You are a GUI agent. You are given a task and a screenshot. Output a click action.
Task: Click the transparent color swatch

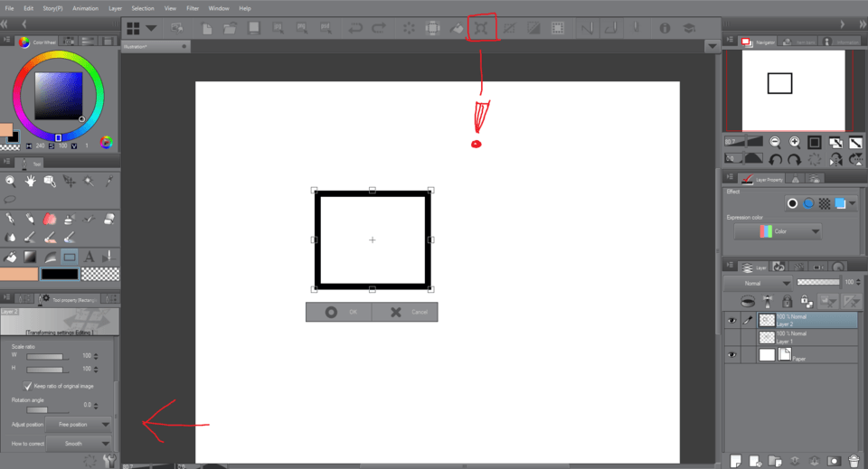tap(100, 275)
